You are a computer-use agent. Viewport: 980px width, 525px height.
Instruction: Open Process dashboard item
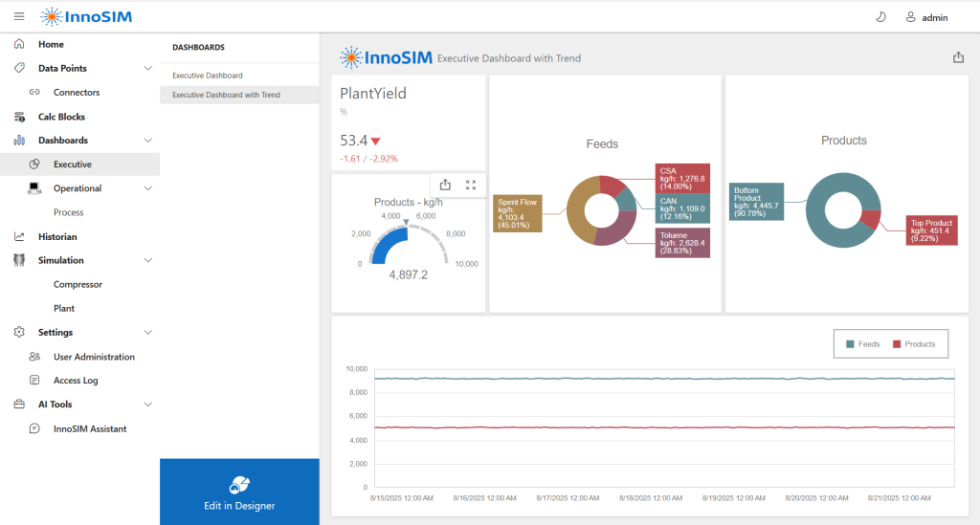pos(69,212)
